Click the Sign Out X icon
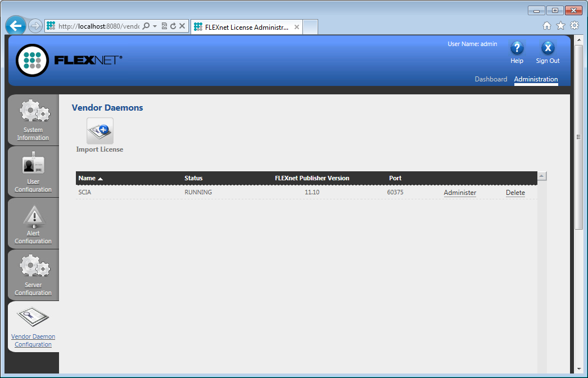The image size is (588, 378). point(548,48)
